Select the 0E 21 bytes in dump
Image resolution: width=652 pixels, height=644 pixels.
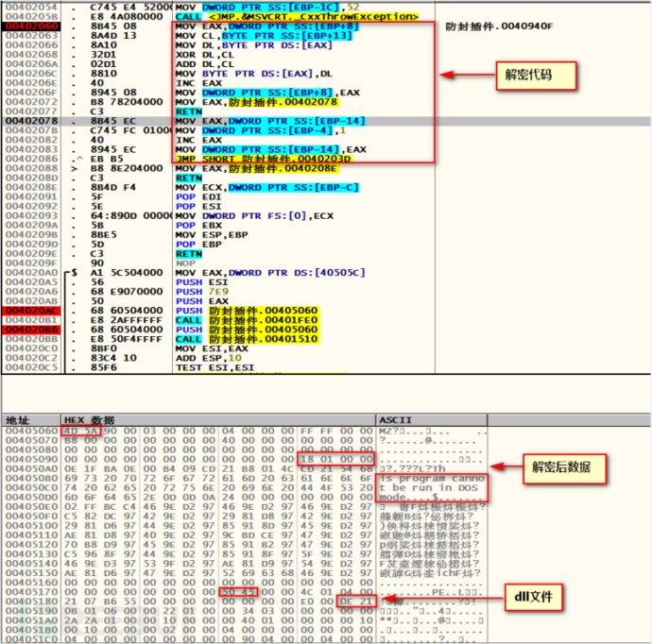pyautogui.click(x=355, y=602)
